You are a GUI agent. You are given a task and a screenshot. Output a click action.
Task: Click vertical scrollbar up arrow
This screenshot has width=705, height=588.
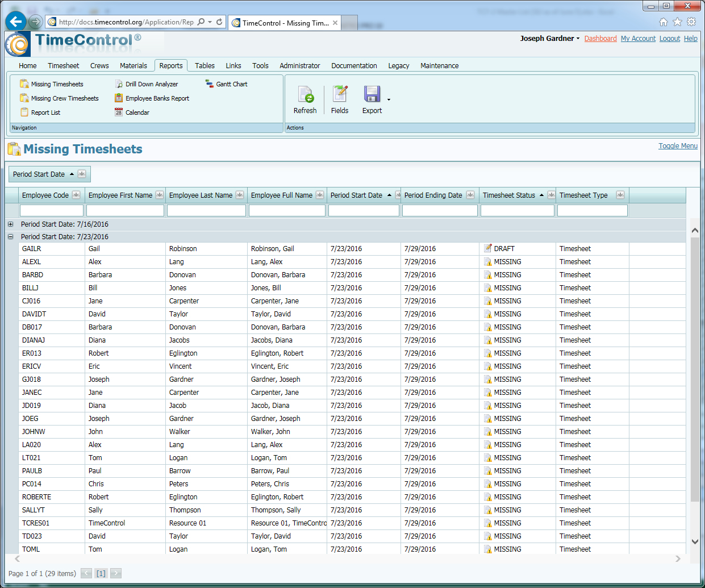[x=695, y=230]
